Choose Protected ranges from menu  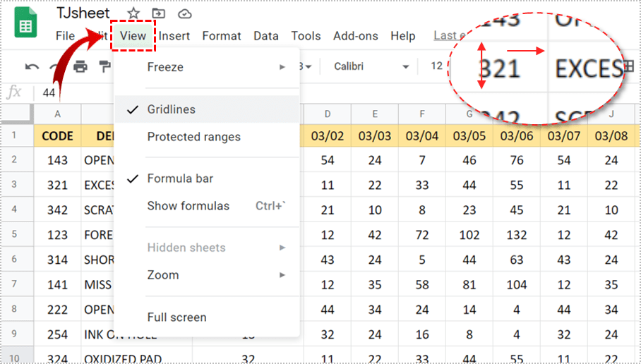pyautogui.click(x=194, y=137)
